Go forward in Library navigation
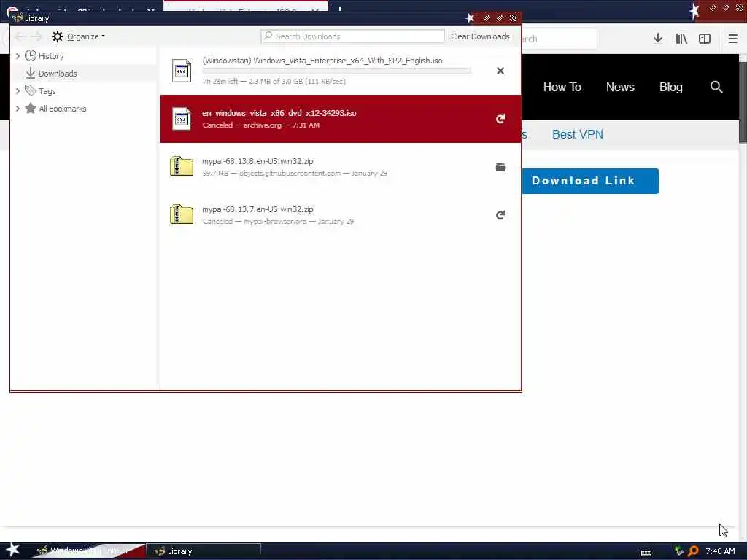Image resolution: width=747 pixels, height=560 pixels. pyautogui.click(x=36, y=36)
